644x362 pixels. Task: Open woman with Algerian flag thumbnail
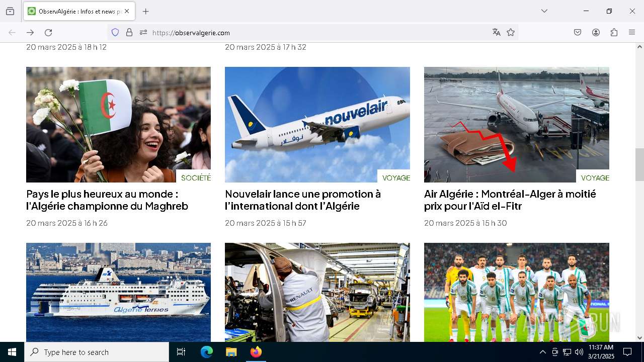(x=118, y=125)
